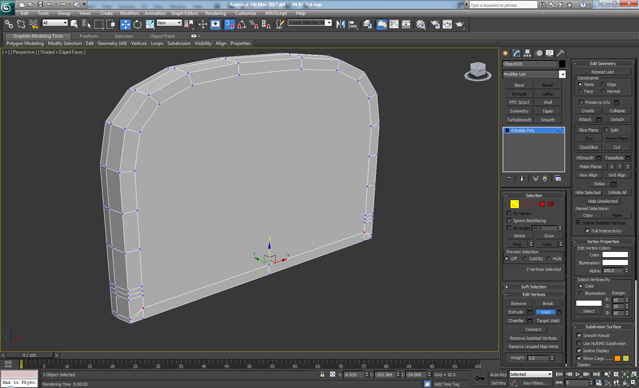
Task: Switch to the Object Paint ribbon tab
Action: pos(162,36)
